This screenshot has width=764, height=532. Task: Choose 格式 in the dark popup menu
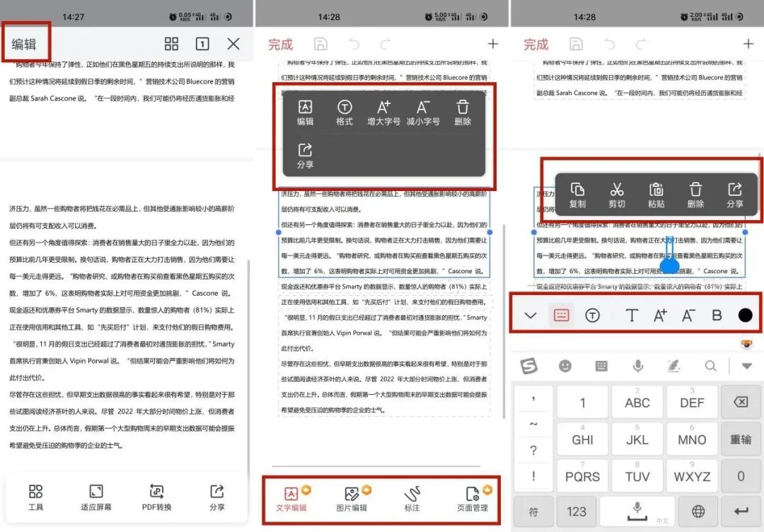pos(345,112)
